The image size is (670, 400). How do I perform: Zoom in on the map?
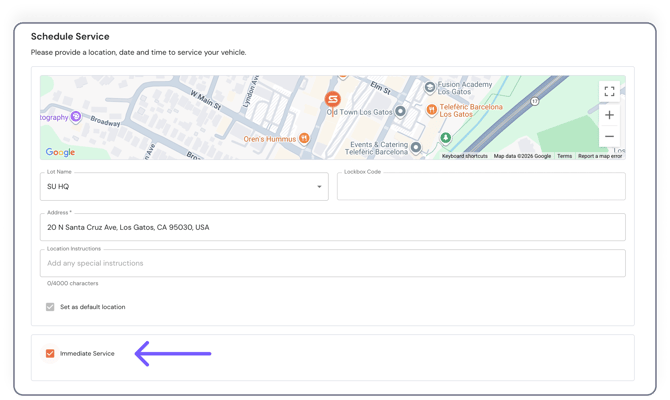coord(609,115)
